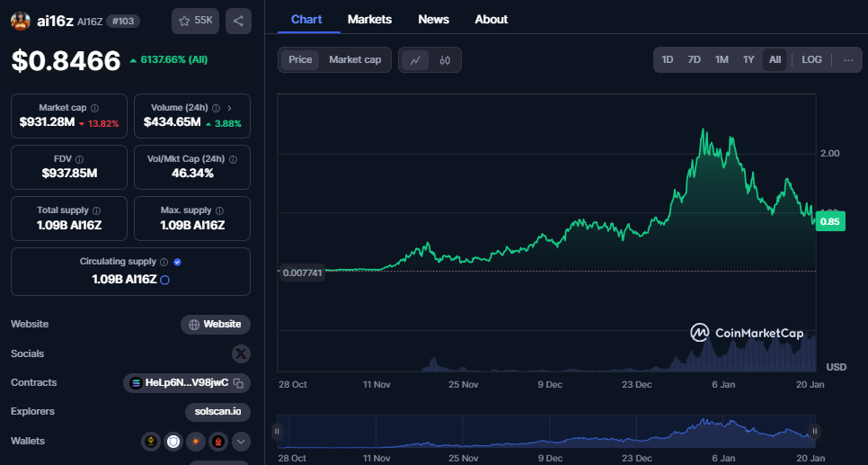Viewport: 868px width, 465px height.
Task: Click the price chart peak area
Action: (703, 130)
